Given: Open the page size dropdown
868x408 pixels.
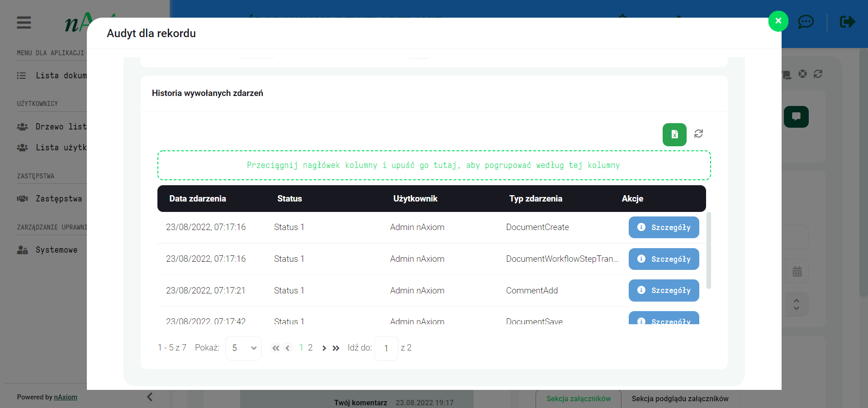Looking at the screenshot, I should pyautogui.click(x=243, y=348).
